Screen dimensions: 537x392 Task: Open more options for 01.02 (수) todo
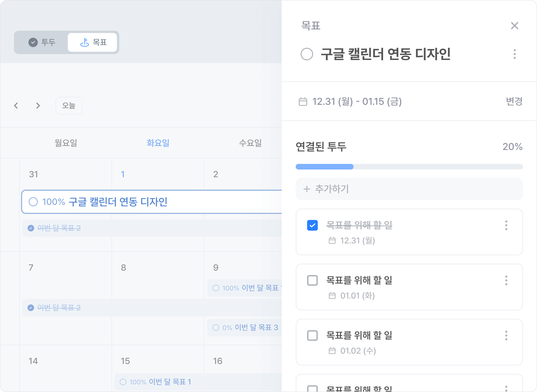pyautogui.click(x=506, y=335)
